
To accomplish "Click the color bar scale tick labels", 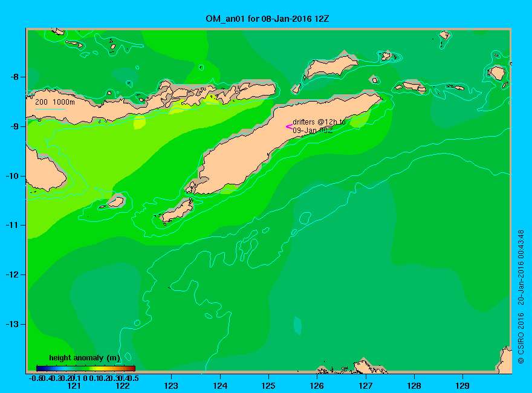I will [84, 378].
